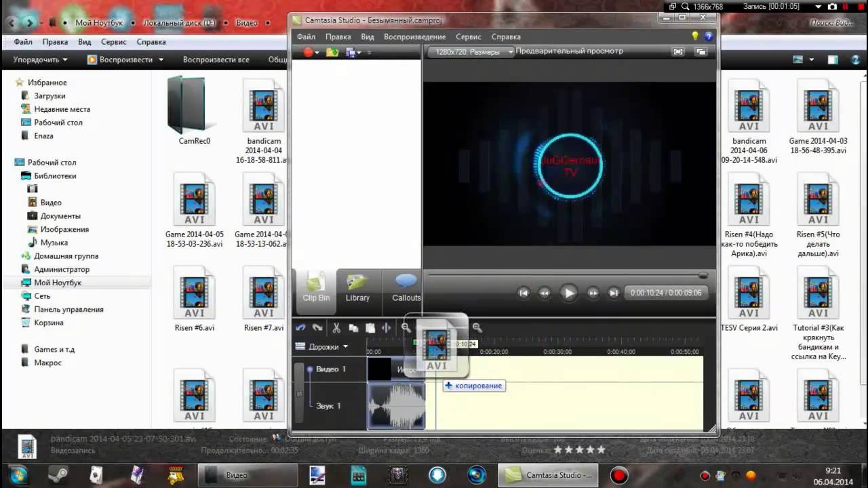Select Недавние места in Explorer sidebar
The image size is (868, 488).
(x=62, y=109)
